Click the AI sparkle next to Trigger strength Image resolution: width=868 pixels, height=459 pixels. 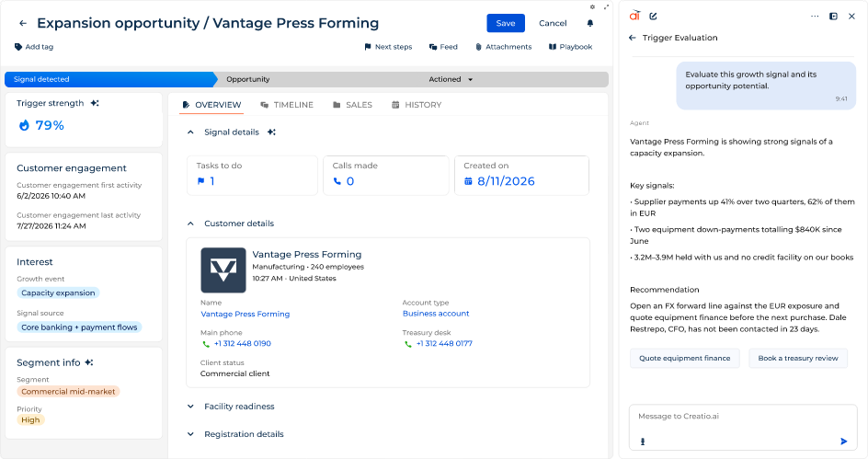tap(95, 103)
